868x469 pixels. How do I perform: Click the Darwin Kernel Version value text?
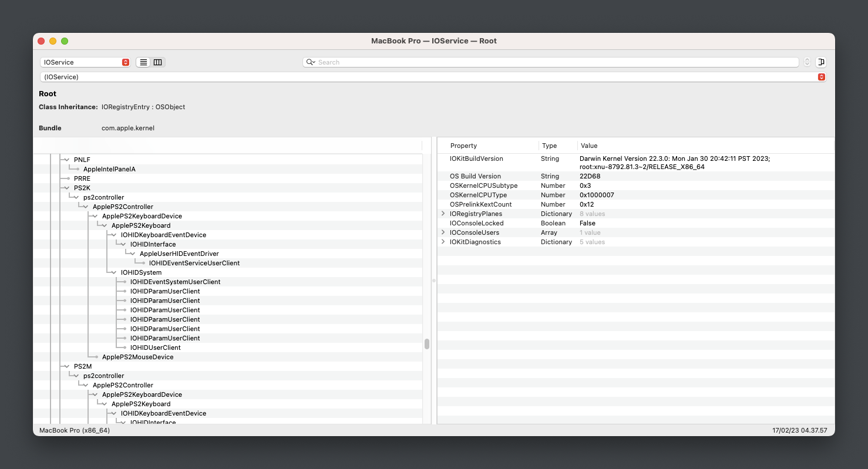pos(675,163)
